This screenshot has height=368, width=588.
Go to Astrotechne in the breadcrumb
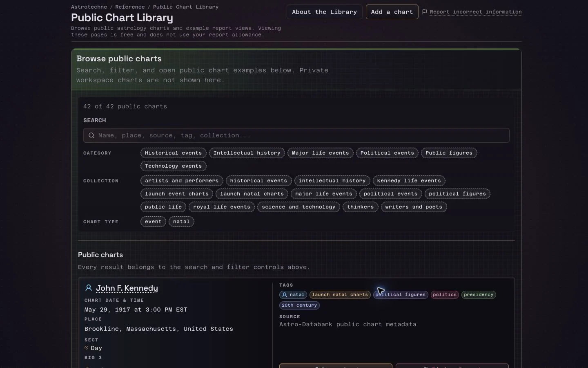click(89, 7)
